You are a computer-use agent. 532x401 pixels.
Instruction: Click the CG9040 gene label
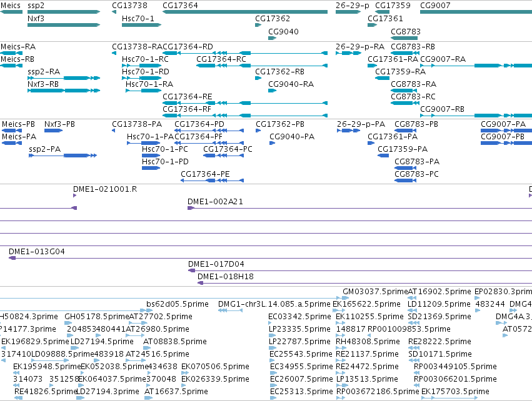point(283,31)
